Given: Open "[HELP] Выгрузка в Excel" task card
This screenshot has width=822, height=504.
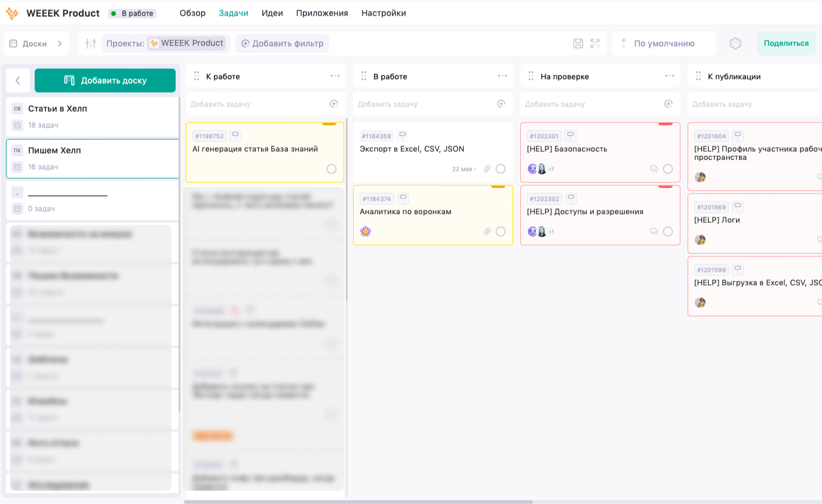Looking at the screenshot, I should click(x=755, y=286).
